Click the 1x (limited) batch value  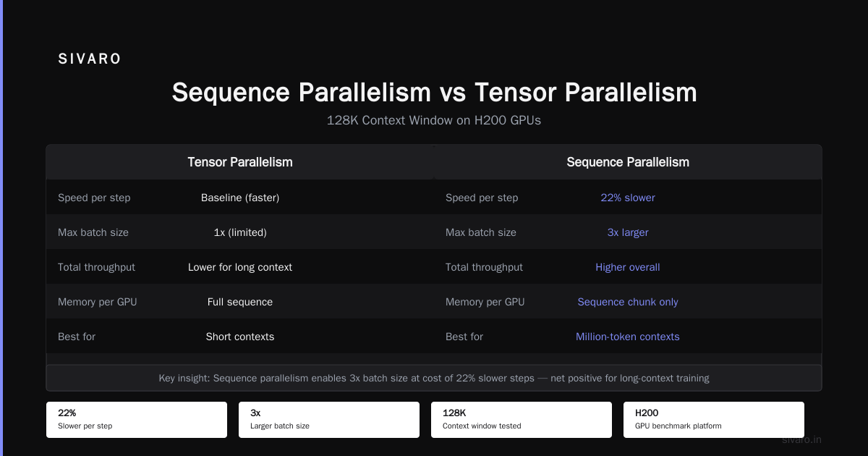pyautogui.click(x=240, y=232)
